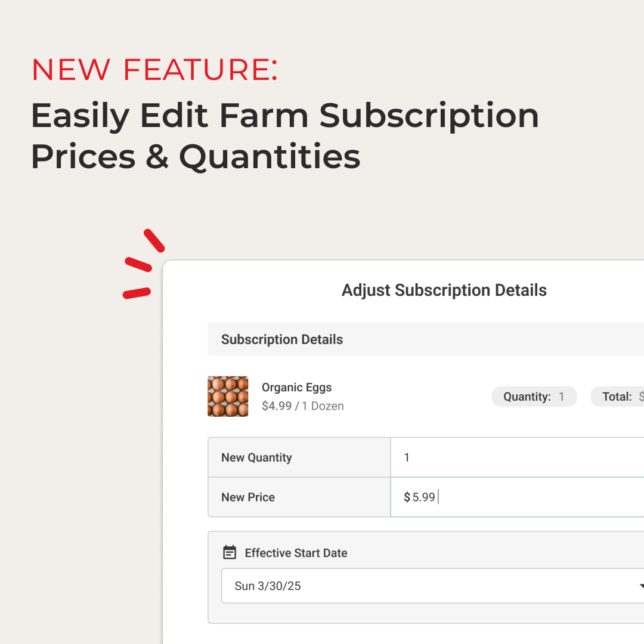Screen dimensions: 644x644
Task: Click the Adjust Subscription Details title
Action: pos(444,290)
